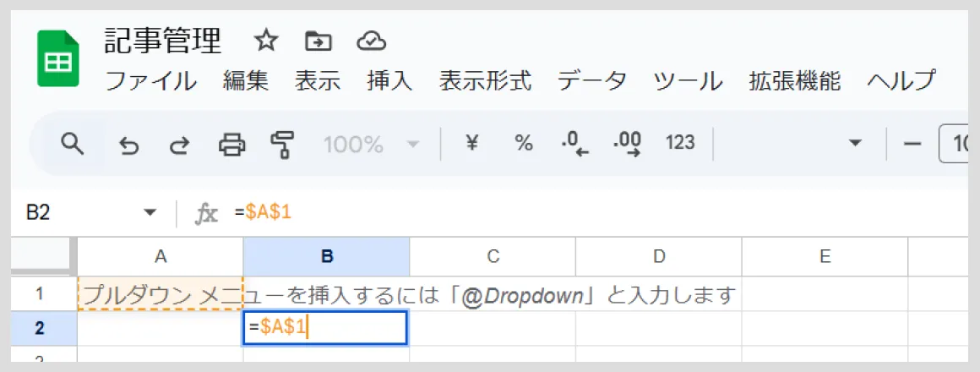Screen dimensions: 980x372
Task: Open the 123 more formats button
Action: (680, 144)
